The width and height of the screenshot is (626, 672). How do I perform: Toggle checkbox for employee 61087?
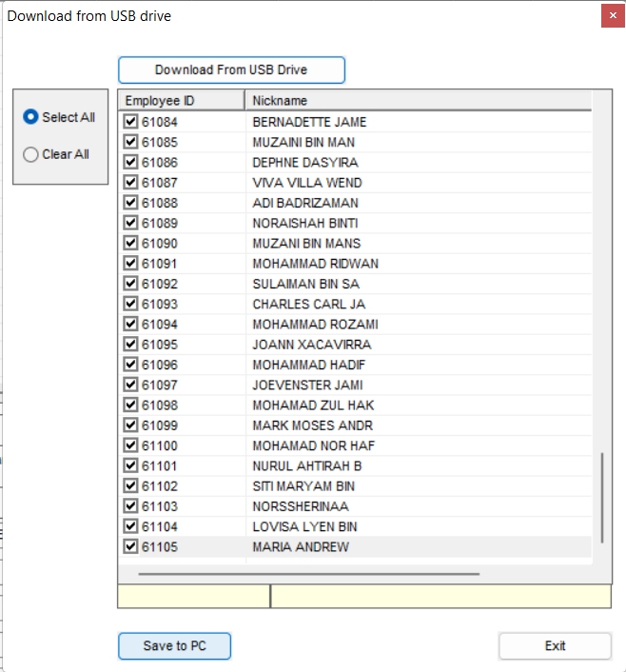coord(131,183)
